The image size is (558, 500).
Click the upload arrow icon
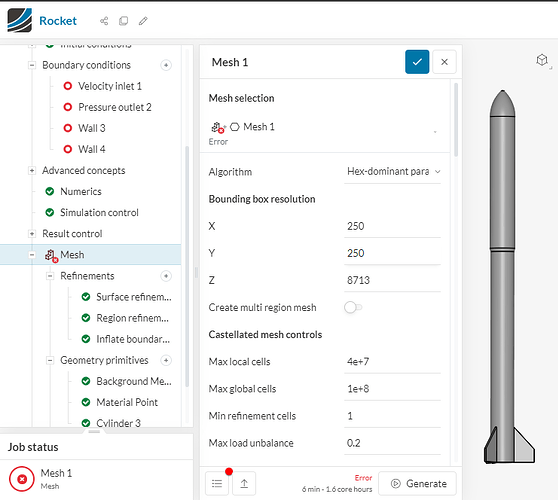(244, 483)
